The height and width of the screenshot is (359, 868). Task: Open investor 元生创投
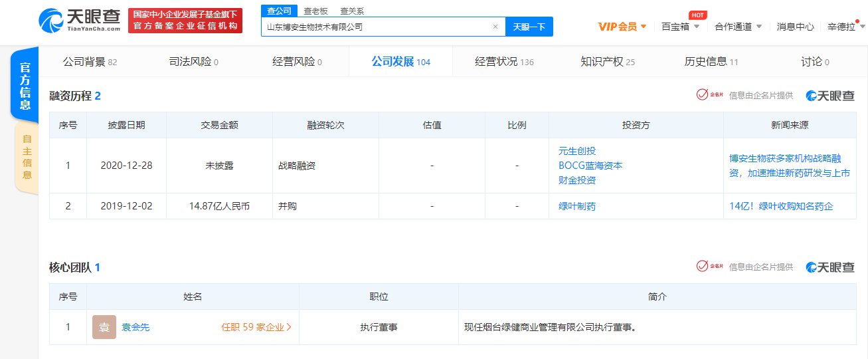tap(577, 151)
